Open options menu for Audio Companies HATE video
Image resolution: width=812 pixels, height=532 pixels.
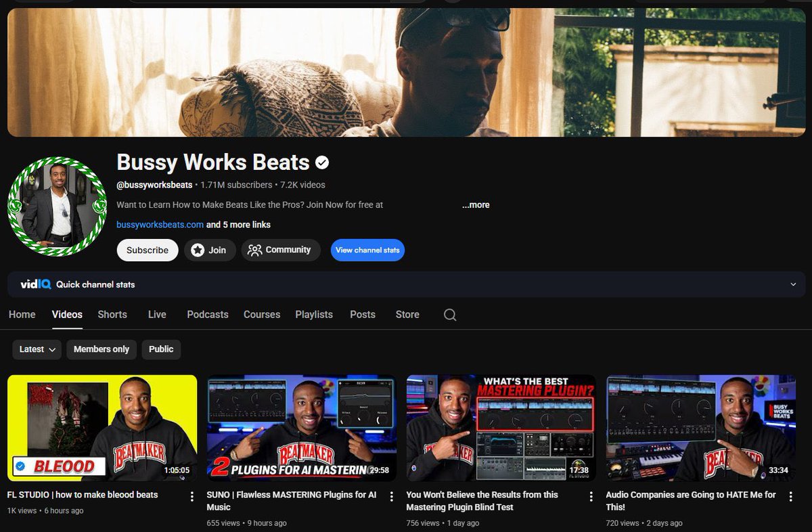pyautogui.click(x=790, y=496)
